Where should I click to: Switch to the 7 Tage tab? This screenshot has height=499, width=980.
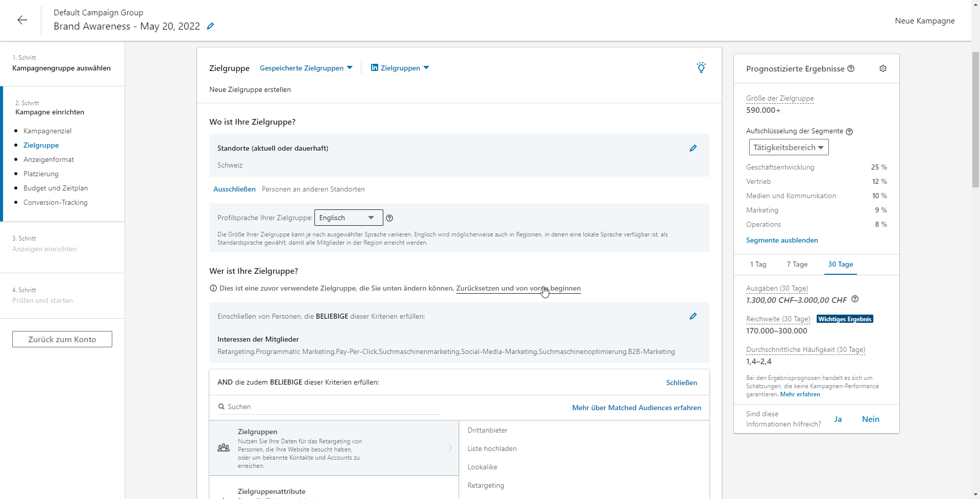[x=797, y=264]
